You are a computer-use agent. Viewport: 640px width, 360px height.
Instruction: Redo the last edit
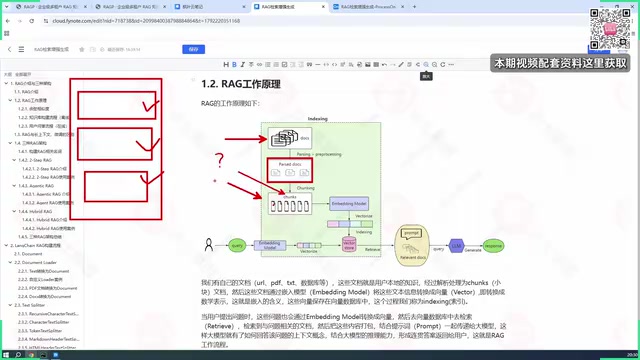(x=393, y=64)
